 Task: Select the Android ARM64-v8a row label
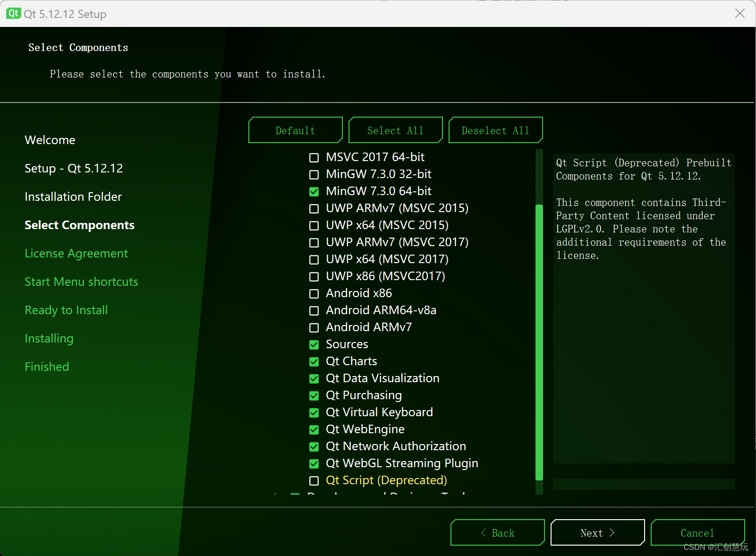pos(381,310)
